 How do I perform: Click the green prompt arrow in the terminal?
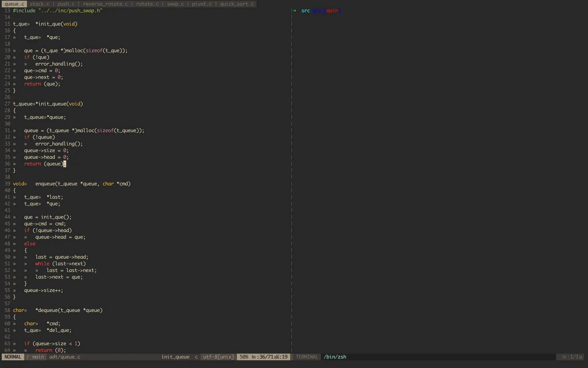click(x=295, y=11)
